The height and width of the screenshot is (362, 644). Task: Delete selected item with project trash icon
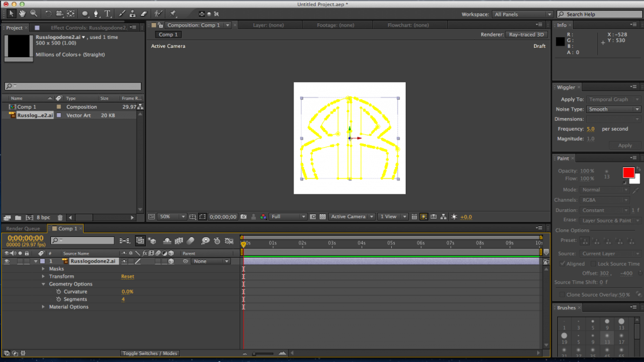point(60,217)
